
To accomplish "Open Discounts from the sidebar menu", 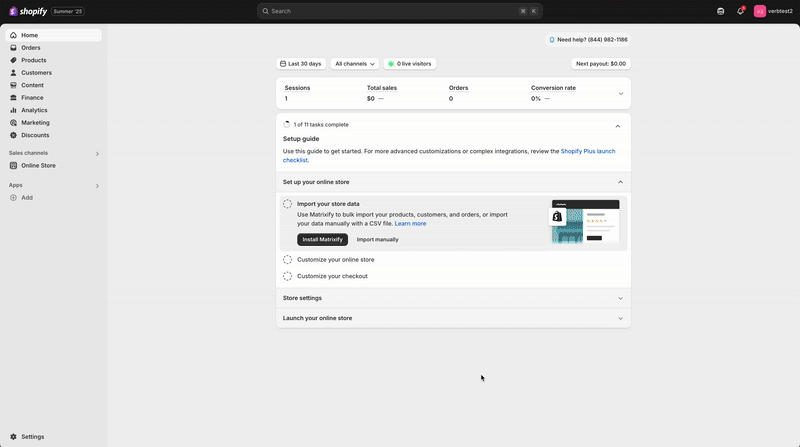I will [x=35, y=135].
